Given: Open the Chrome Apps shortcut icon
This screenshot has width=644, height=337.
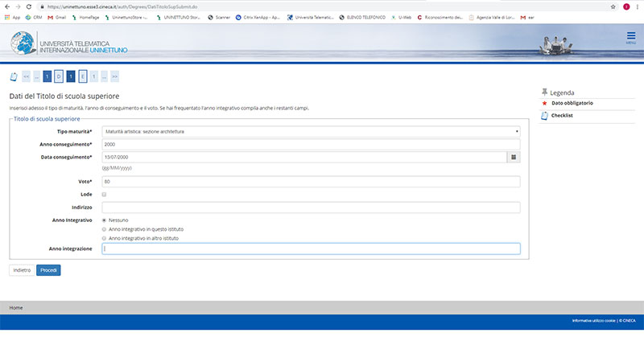Looking at the screenshot, I should (x=8, y=17).
